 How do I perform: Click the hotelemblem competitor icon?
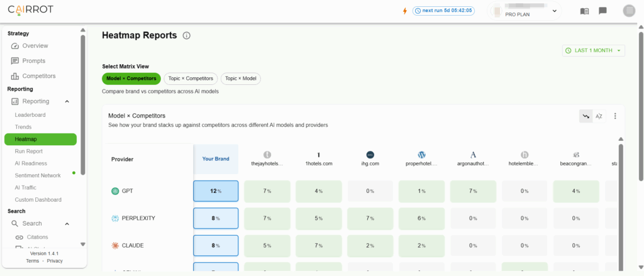click(x=525, y=155)
